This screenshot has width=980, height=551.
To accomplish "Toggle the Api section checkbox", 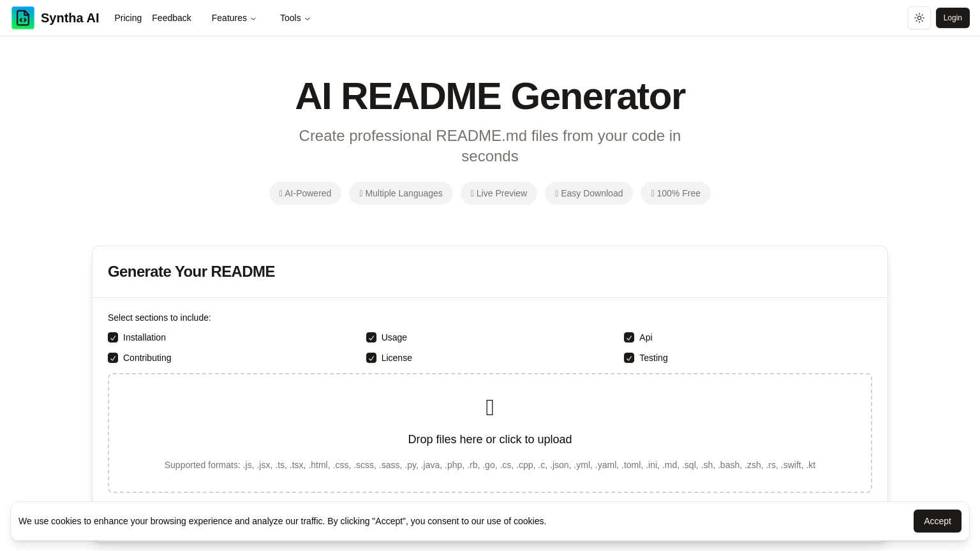I will [629, 337].
